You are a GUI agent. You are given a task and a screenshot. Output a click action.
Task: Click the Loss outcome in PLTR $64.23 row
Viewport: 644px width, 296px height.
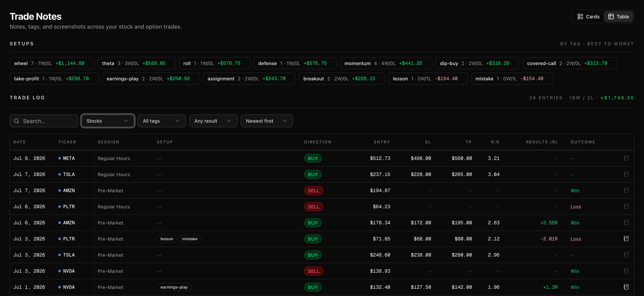coord(576,207)
